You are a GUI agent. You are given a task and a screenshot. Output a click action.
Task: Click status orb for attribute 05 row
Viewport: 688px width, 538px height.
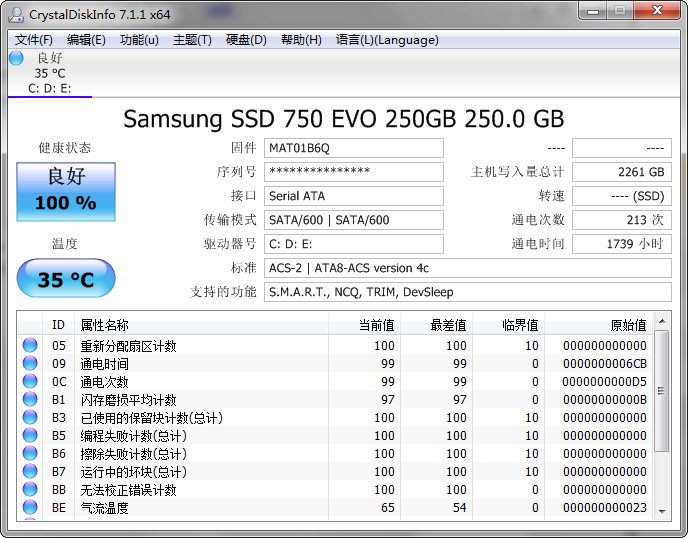[30, 346]
